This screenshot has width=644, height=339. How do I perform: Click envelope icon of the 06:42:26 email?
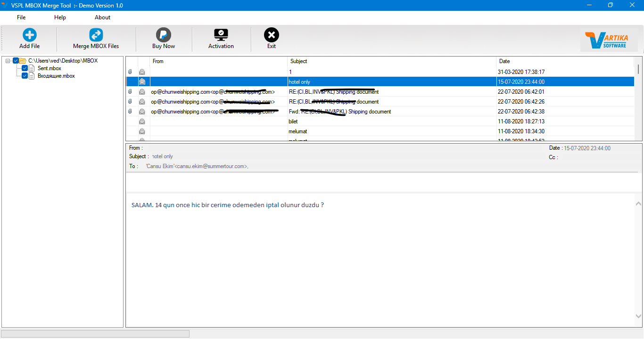click(142, 102)
